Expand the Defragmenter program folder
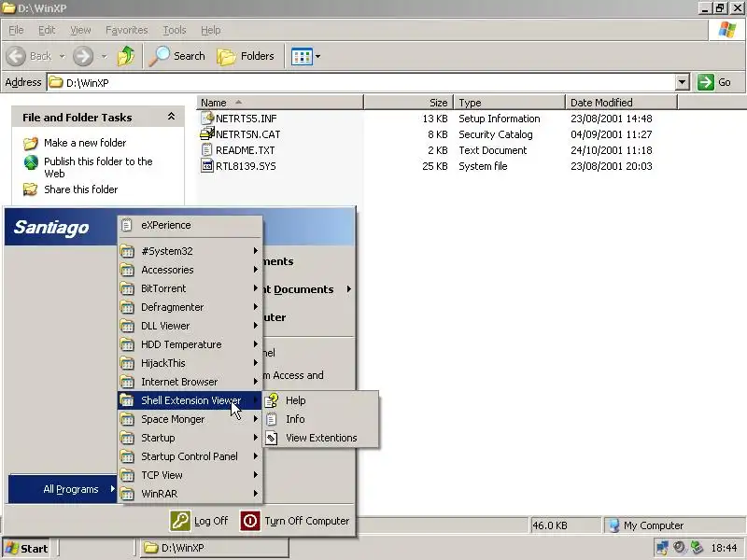Screen dimensions: 747x560 point(190,307)
